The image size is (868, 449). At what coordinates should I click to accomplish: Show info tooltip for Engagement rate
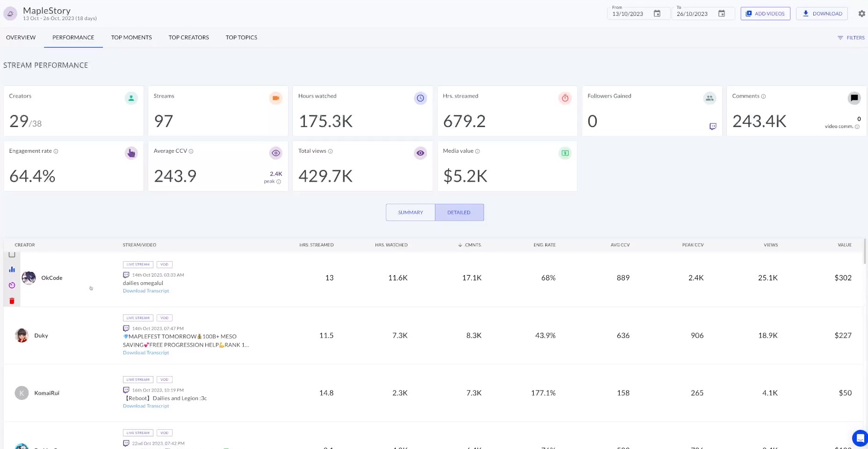[x=56, y=151]
